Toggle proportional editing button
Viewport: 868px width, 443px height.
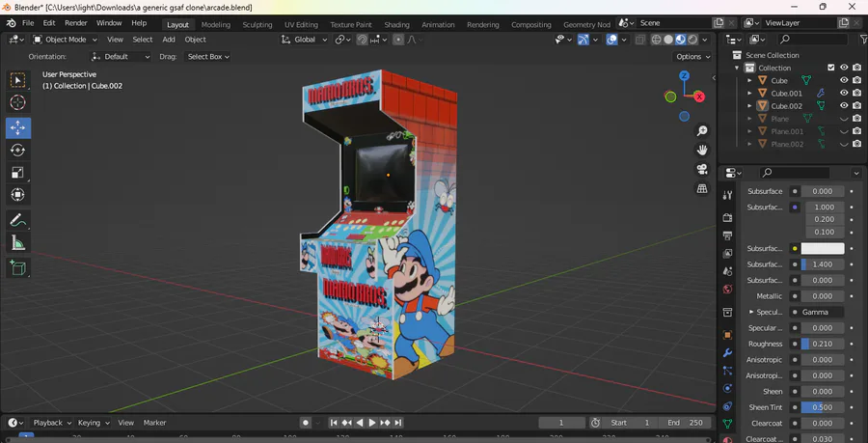[x=398, y=40]
